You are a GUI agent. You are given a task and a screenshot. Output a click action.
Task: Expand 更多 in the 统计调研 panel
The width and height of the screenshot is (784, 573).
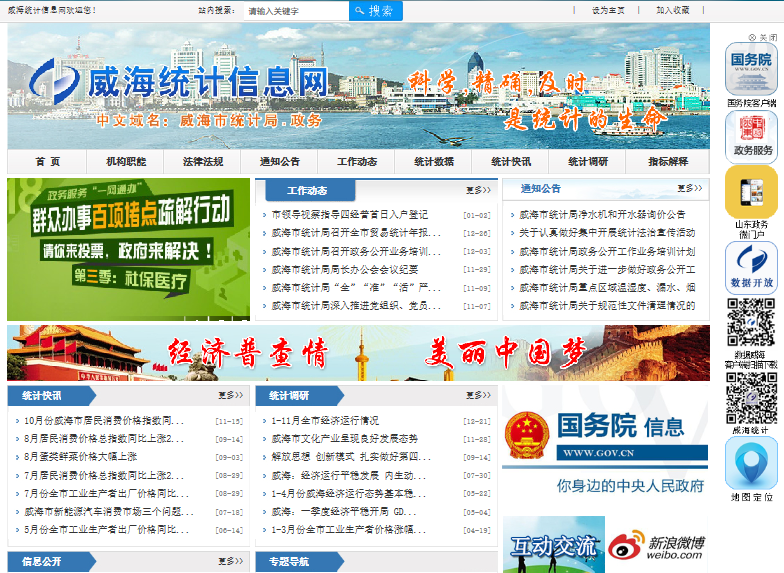pos(478,395)
